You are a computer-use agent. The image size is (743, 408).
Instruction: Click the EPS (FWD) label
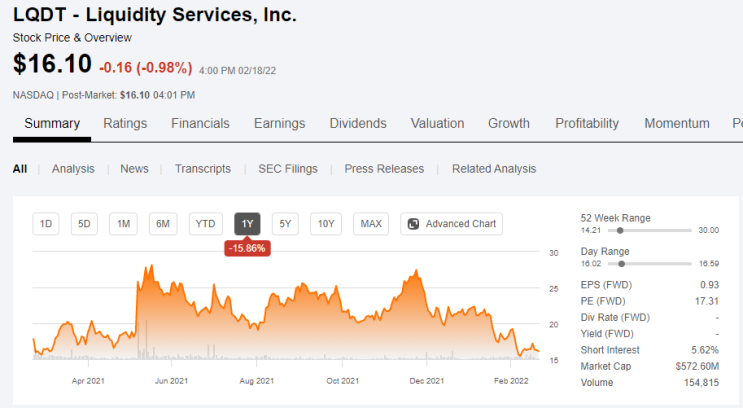pyautogui.click(x=606, y=285)
